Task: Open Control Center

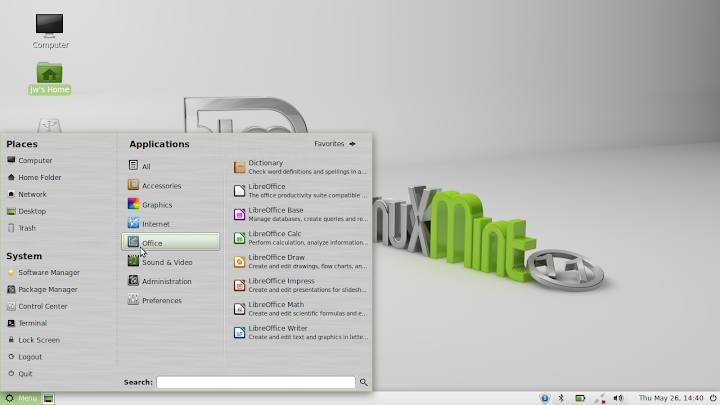Action: (x=37, y=306)
